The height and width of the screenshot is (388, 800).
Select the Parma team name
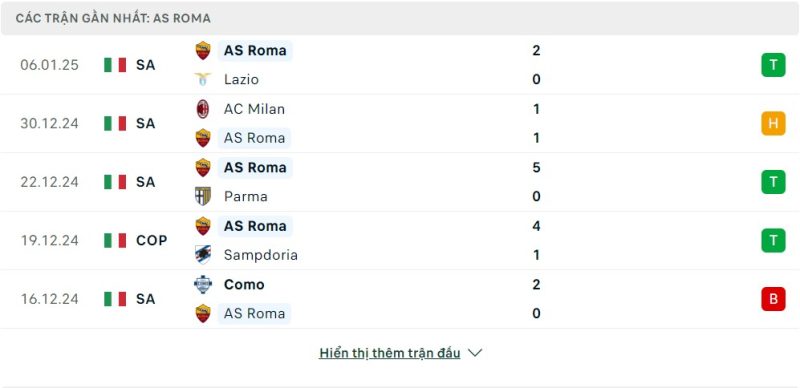click(245, 197)
